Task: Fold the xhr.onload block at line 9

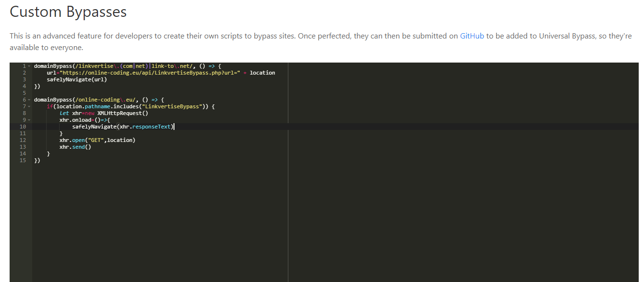Action: tap(29, 120)
